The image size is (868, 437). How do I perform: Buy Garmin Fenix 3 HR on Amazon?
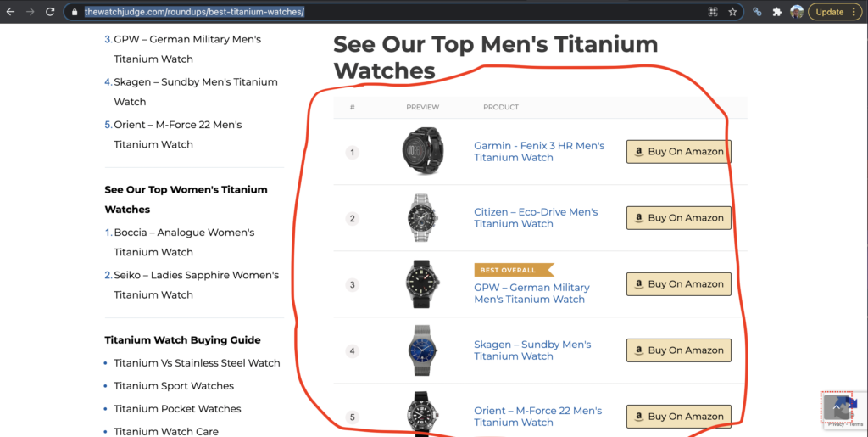679,152
